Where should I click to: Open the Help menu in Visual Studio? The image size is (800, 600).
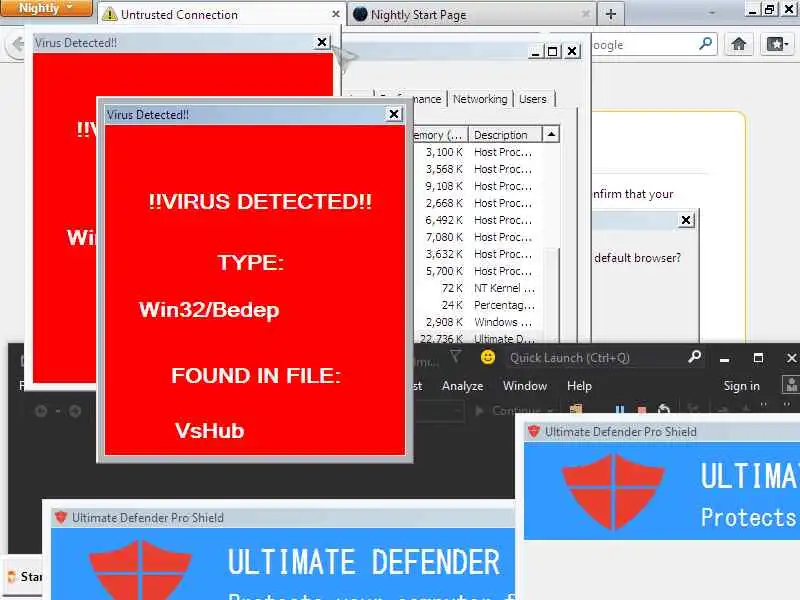pos(579,386)
